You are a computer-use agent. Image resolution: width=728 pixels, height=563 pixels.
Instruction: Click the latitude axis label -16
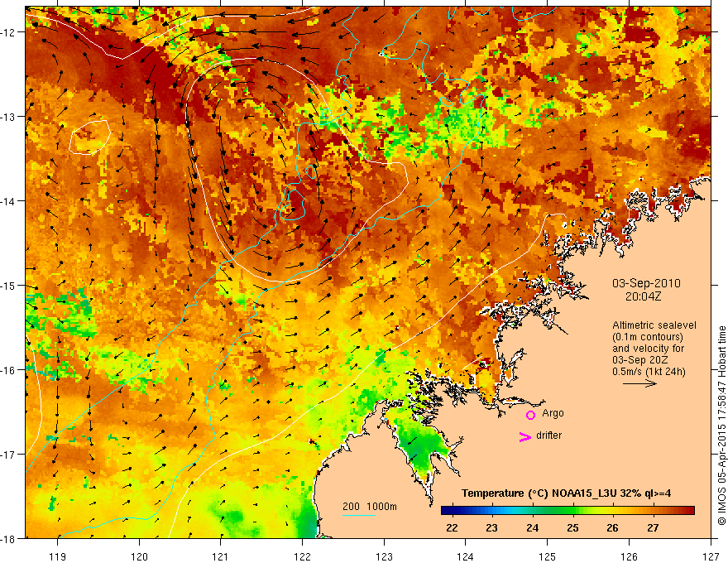pos(8,370)
